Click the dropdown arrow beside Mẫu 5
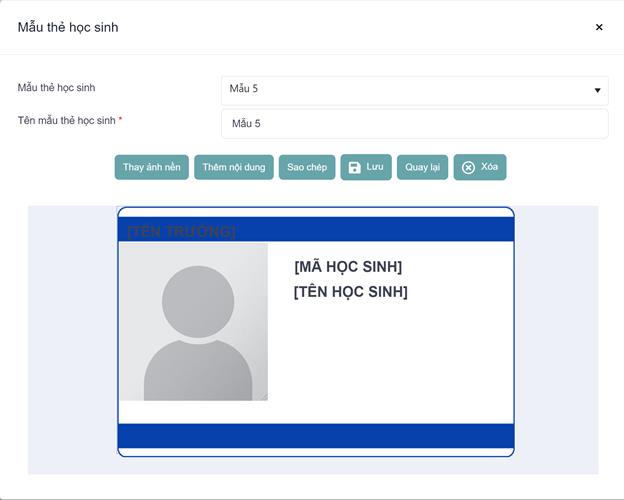Viewport: 624px width, 500px height. tap(598, 90)
